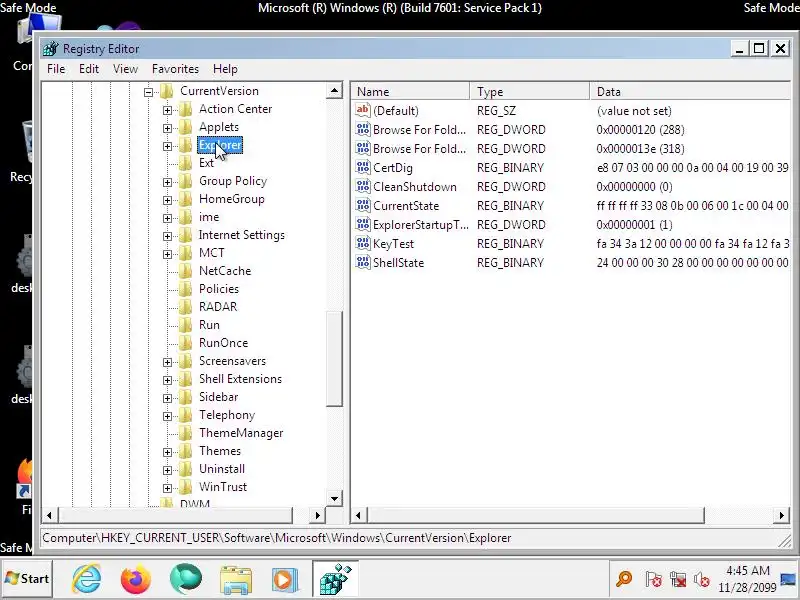The image size is (800, 600).
Task: Sort values by the Type column header
Action: coord(530,92)
